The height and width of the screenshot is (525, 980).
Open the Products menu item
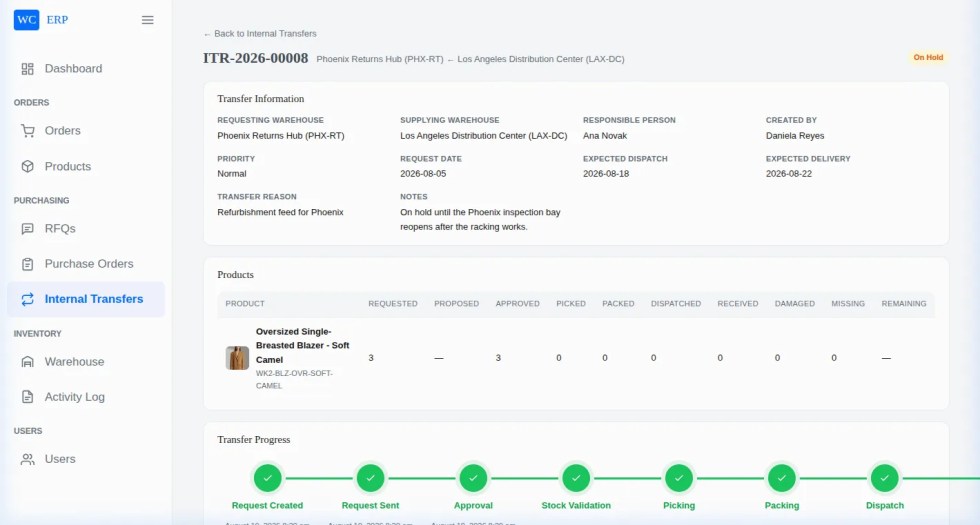point(86,166)
